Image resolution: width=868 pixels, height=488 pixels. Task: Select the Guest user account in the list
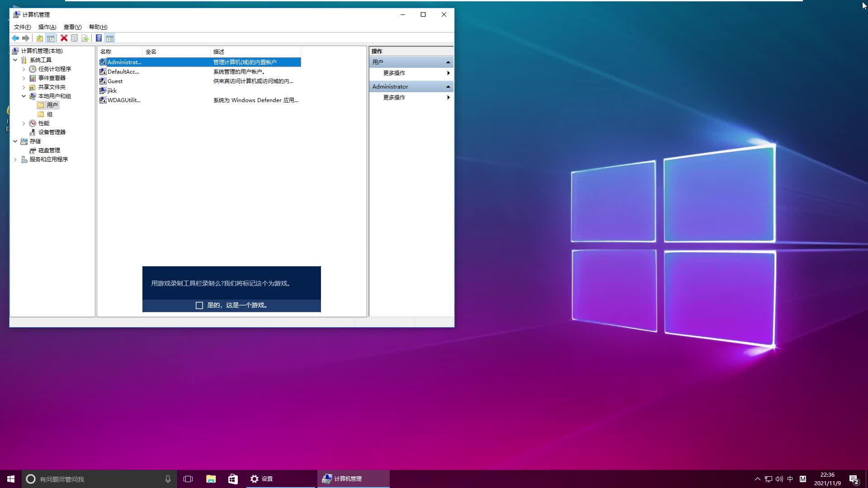click(x=115, y=81)
